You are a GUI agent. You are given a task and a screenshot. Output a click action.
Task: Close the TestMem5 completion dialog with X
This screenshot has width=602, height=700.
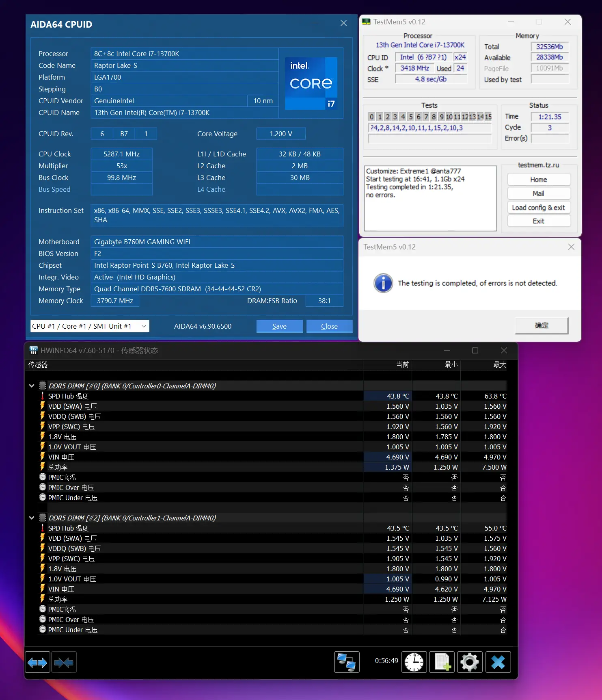click(571, 247)
